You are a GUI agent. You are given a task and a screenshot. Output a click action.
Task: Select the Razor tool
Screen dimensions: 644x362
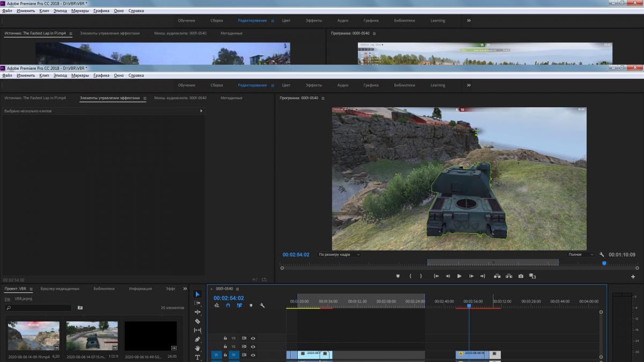tap(197, 321)
